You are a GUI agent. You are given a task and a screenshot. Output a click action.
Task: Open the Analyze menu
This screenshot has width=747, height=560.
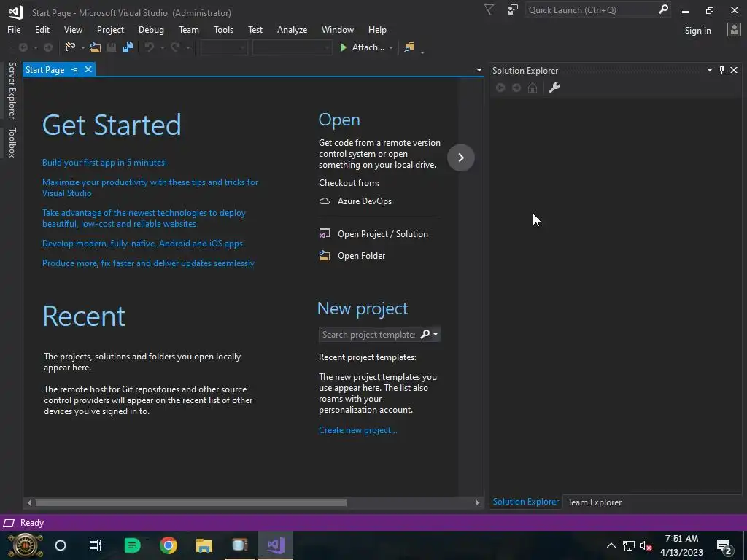tap(292, 29)
